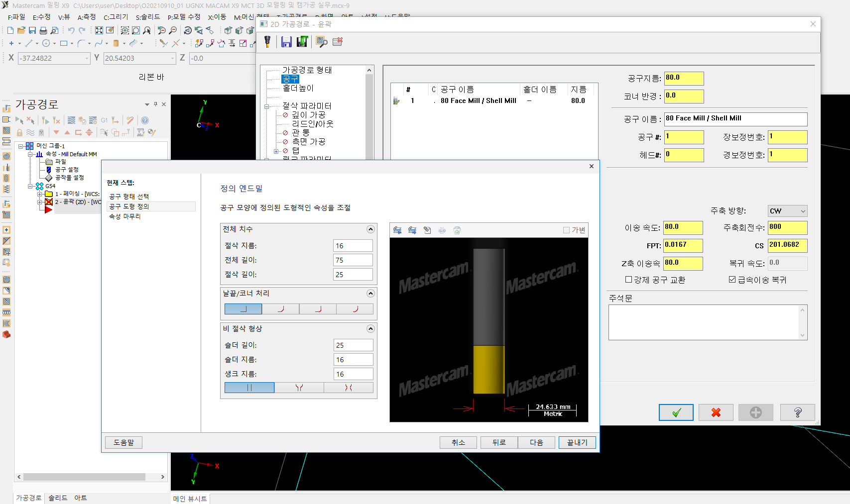Click the new file icon in main toolbar

pyautogui.click(x=10, y=30)
